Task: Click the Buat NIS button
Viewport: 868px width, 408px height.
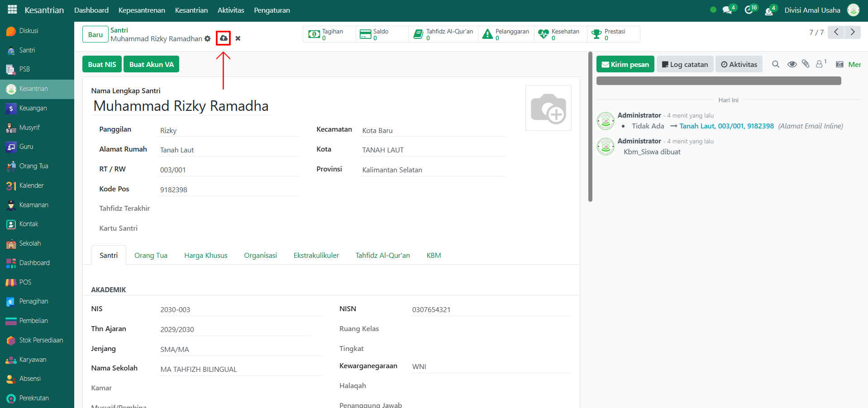Action: (102, 64)
